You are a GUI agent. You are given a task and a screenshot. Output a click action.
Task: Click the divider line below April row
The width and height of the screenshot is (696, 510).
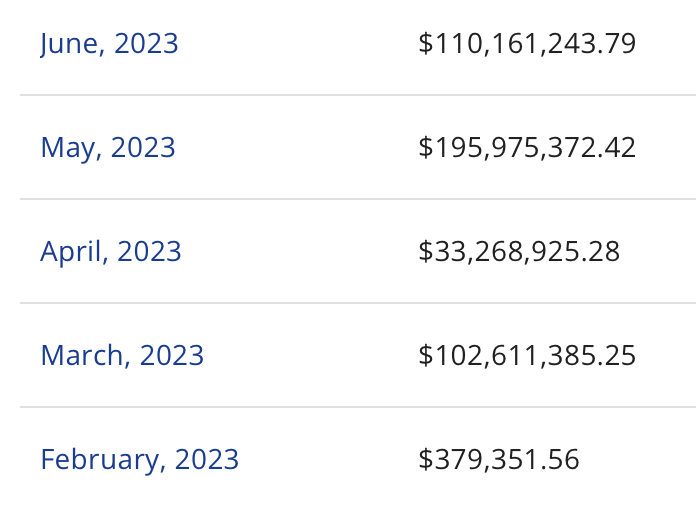click(358, 303)
